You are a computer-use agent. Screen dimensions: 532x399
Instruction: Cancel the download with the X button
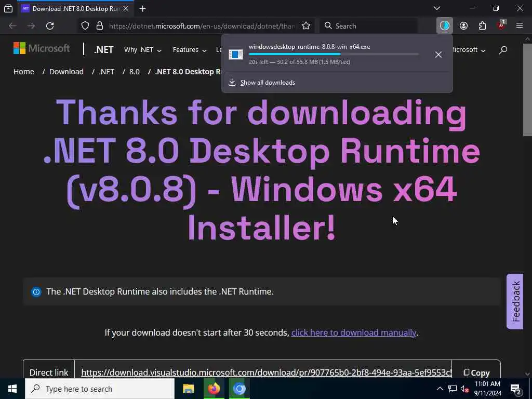click(438, 54)
